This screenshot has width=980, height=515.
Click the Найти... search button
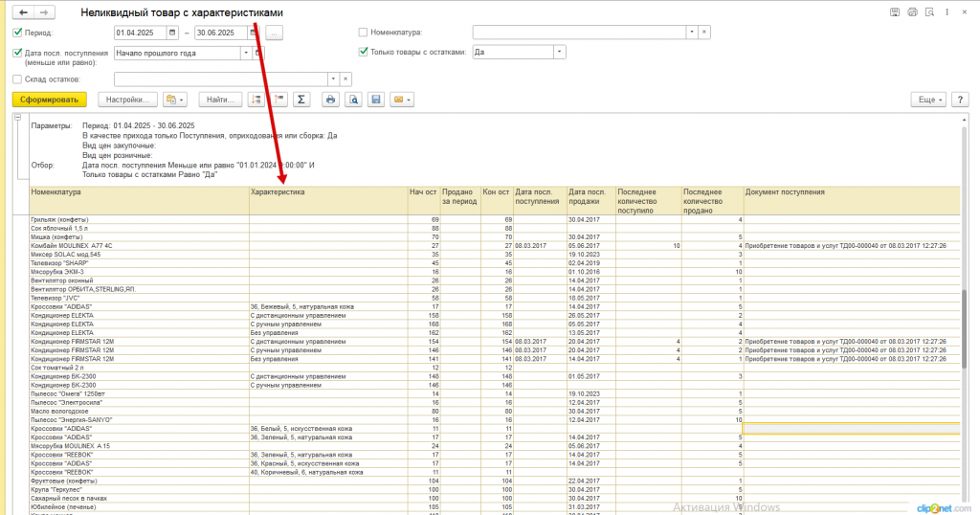click(220, 100)
